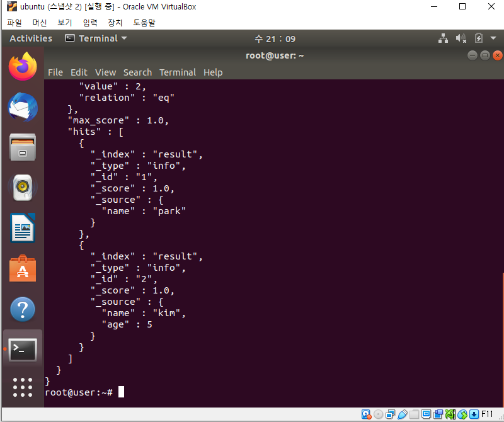Screen dimensions: 504x422
Task: Click VirtualBox host key arrow indicator
Action: pyautogui.click(x=474, y=414)
